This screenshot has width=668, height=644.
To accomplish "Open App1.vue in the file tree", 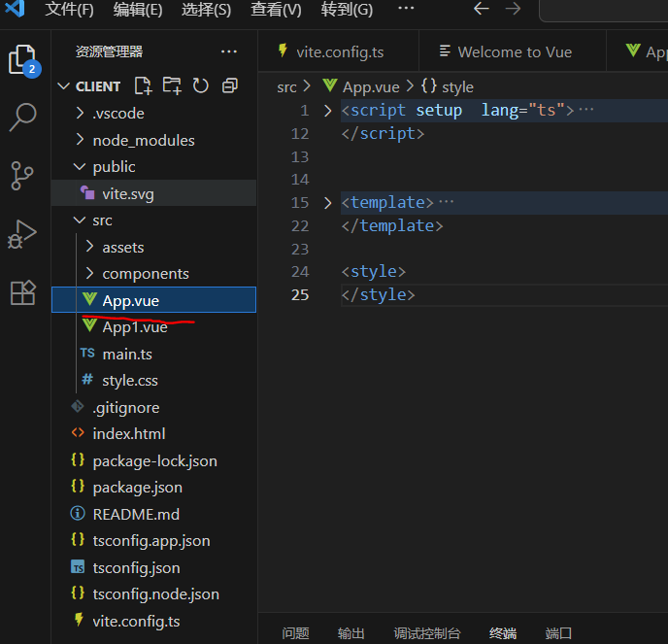I will click(x=154, y=327).
